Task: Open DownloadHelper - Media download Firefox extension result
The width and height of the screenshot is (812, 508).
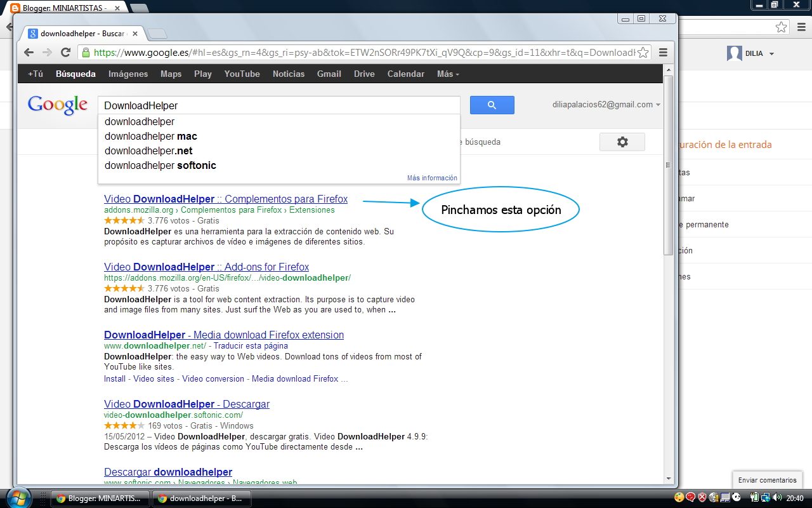Action: click(x=224, y=335)
